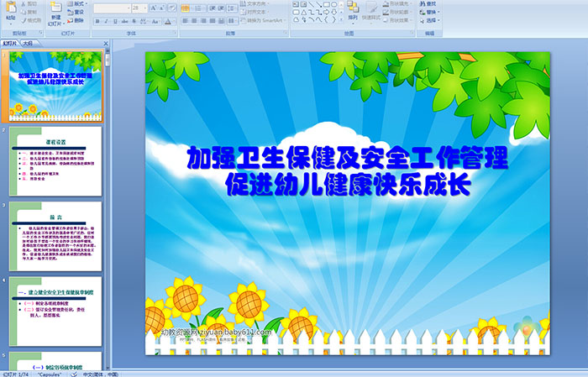This screenshot has height=377, width=588.
Task: Toggle Underline formatting
Action: coord(116,21)
